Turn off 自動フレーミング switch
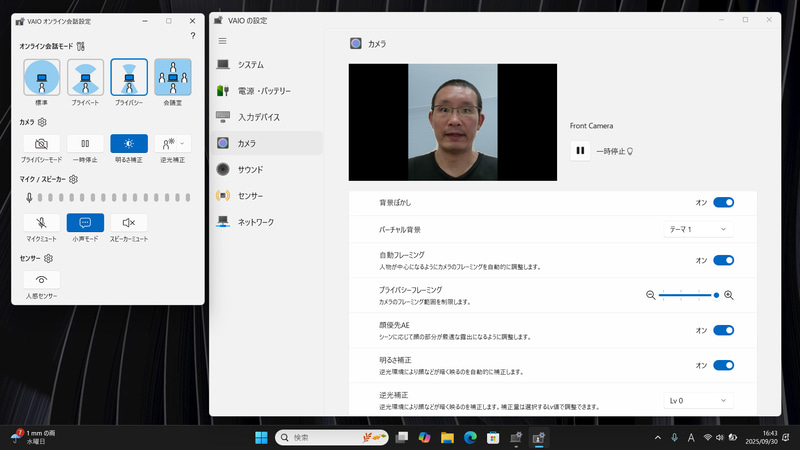Screen dimensions: 800x450 pyautogui.click(x=723, y=260)
